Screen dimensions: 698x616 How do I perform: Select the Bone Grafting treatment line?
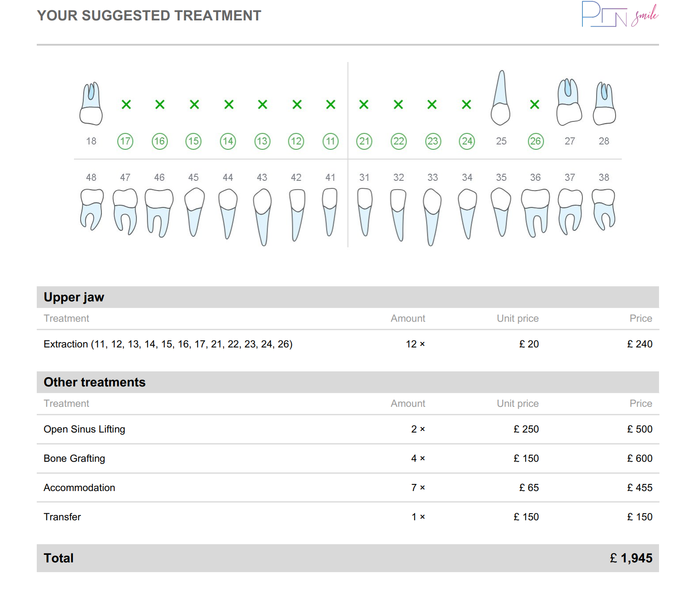point(74,458)
